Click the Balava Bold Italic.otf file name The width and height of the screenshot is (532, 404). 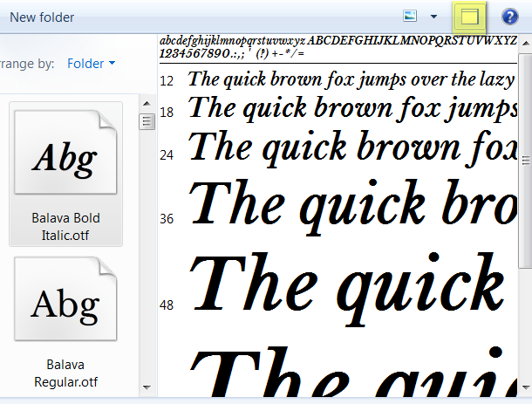click(65, 227)
